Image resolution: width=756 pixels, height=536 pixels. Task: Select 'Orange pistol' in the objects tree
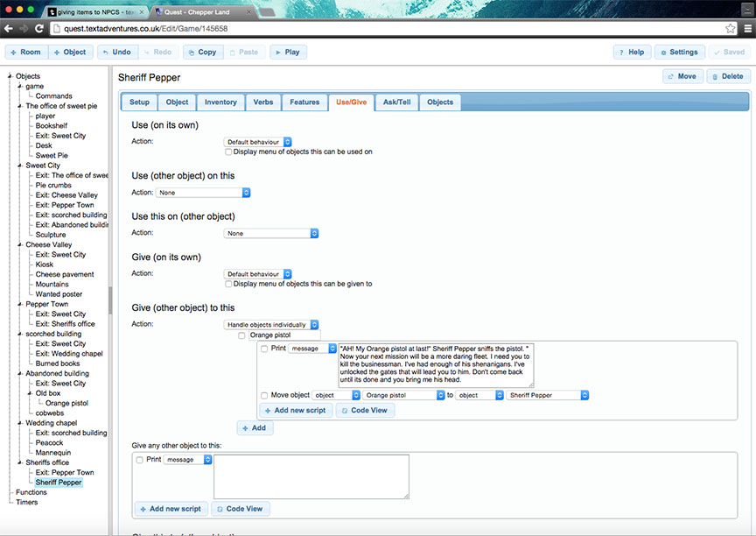pos(66,402)
